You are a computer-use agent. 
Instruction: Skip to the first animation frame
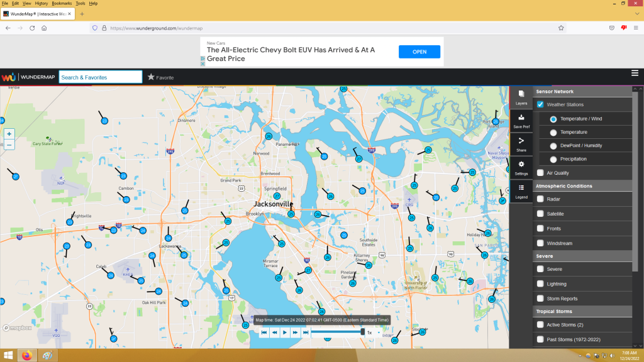pos(264,332)
